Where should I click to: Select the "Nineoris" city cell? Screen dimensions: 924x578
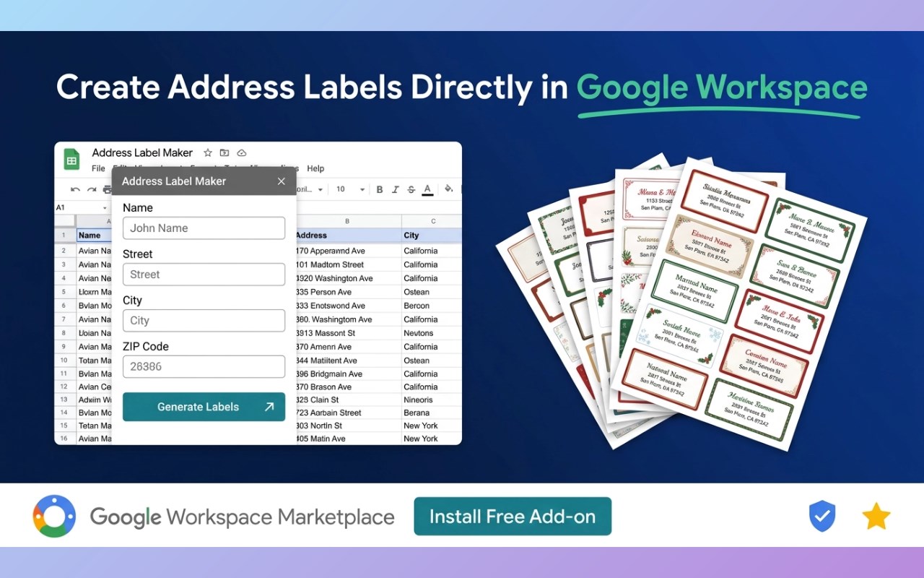(x=432, y=400)
